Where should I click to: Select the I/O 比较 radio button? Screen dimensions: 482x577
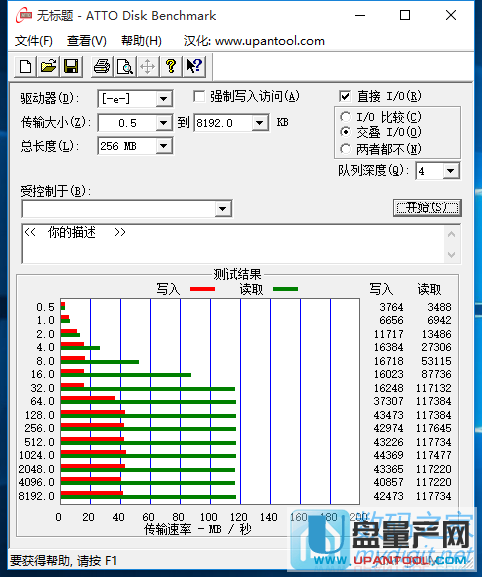coord(345,117)
